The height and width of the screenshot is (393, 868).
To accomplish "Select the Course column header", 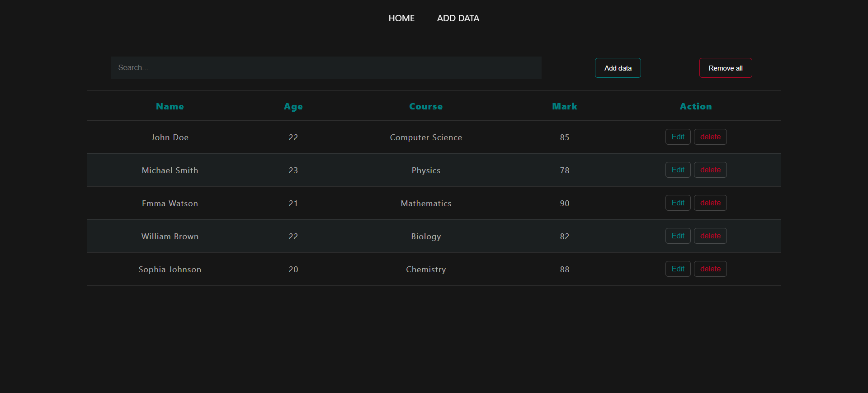I will (426, 106).
